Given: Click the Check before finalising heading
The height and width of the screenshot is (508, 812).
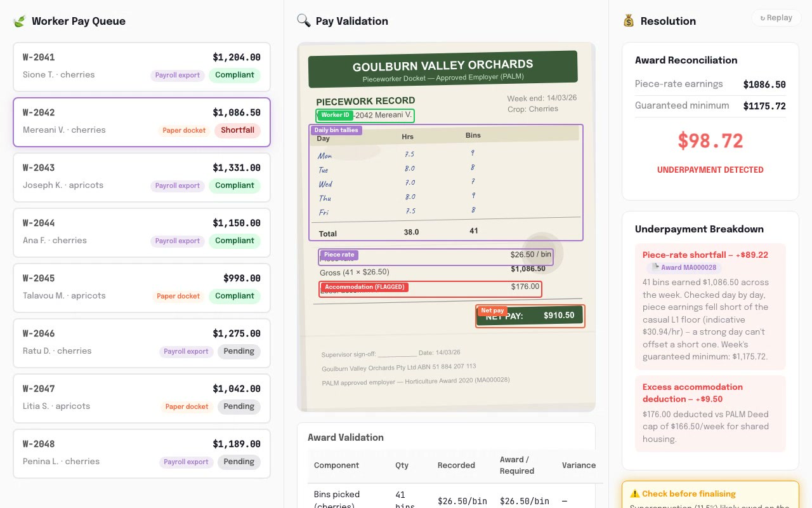Looking at the screenshot, I should (x=688, y=493).
